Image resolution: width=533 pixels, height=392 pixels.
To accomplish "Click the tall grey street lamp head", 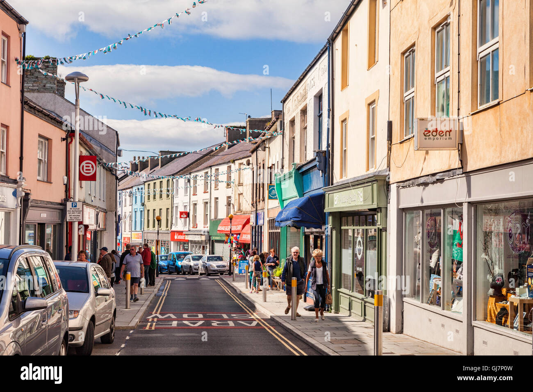I will click(77, 77).
